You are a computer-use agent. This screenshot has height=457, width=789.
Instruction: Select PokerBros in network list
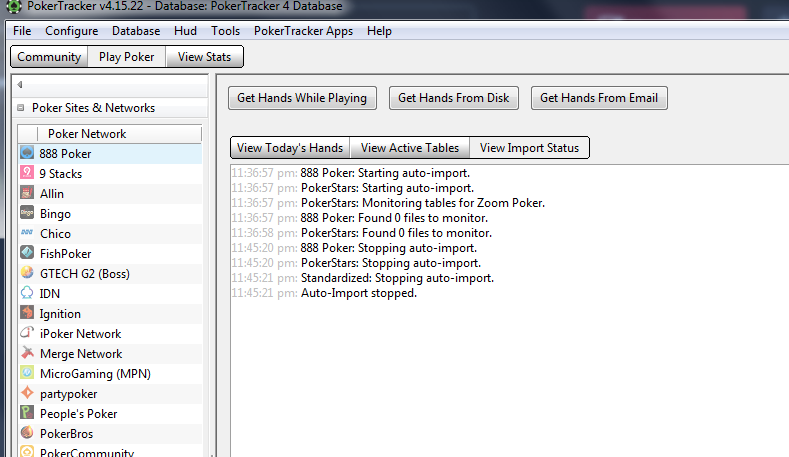coord(110,434)
